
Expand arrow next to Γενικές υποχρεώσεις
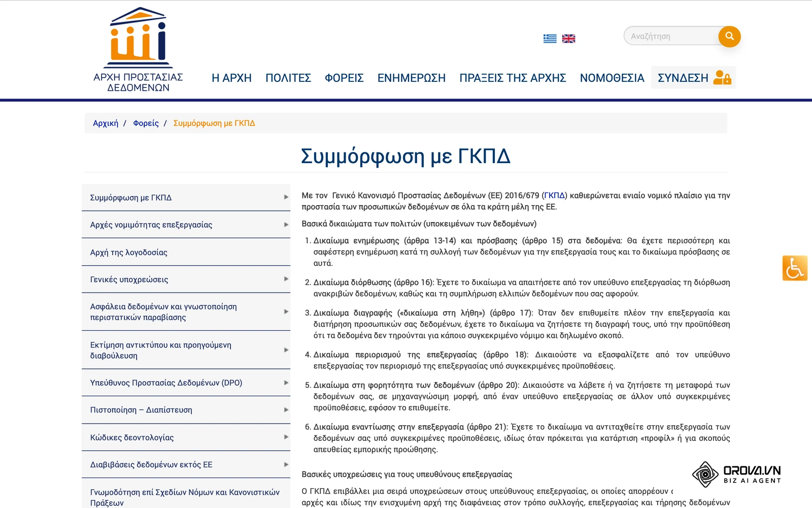(286, 279)
